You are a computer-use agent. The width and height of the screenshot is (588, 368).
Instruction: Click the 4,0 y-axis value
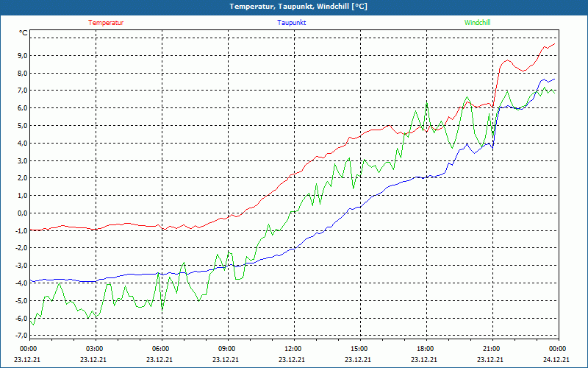click(x=23, y=143)
